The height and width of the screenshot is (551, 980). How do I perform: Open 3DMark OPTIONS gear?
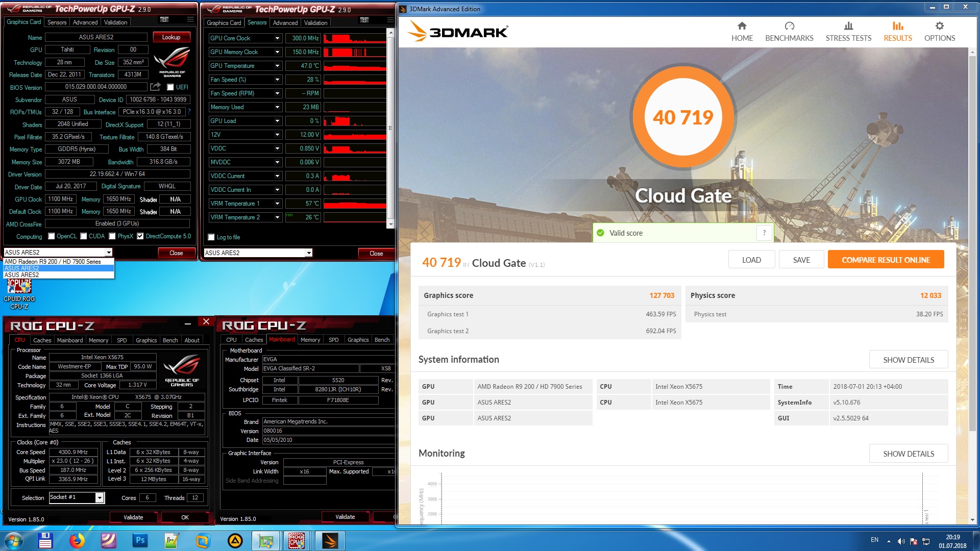(x=940, y=32)
